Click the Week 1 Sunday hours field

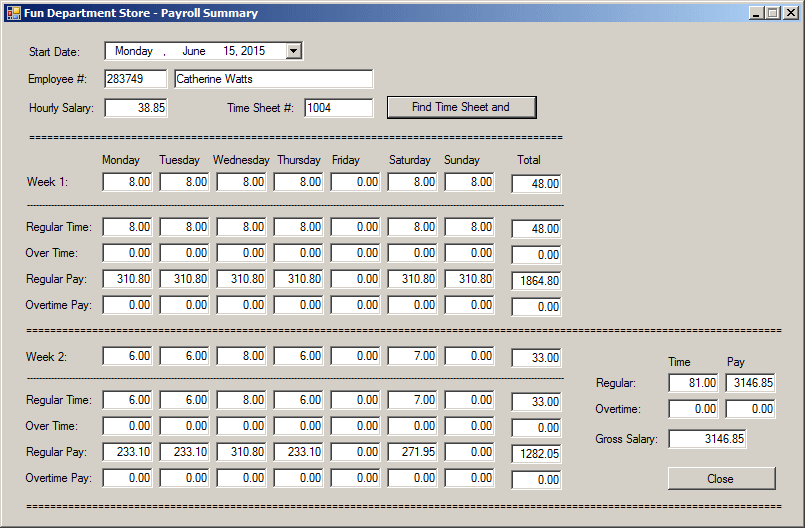click(469, 182)
